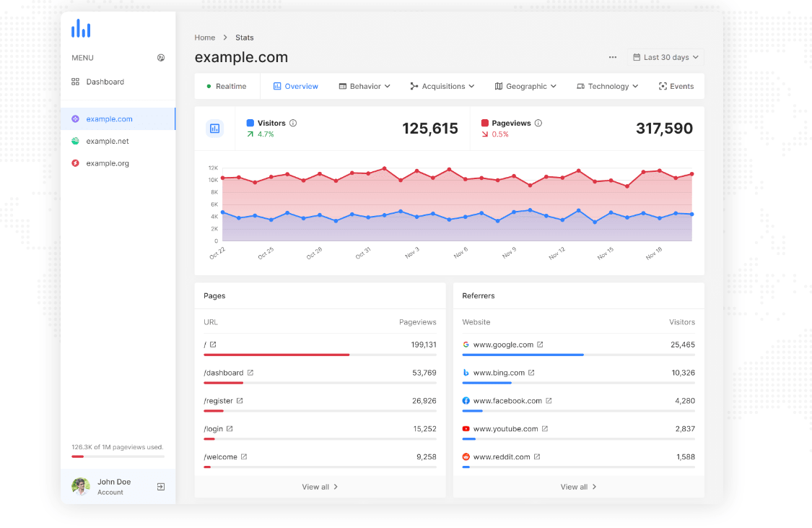Toggle the red Pageviews series checkbox
The image size is (812, 528).
point(485,124)
